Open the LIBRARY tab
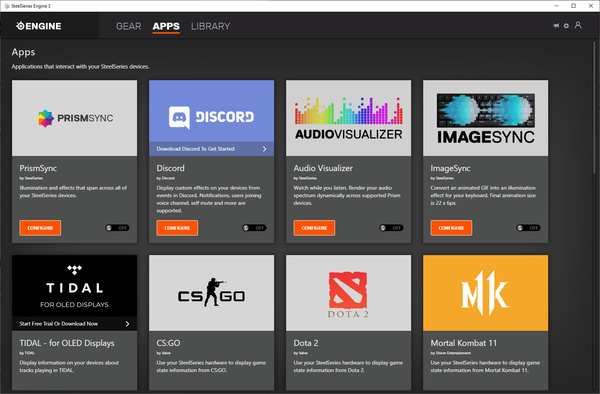 point(210,26)
